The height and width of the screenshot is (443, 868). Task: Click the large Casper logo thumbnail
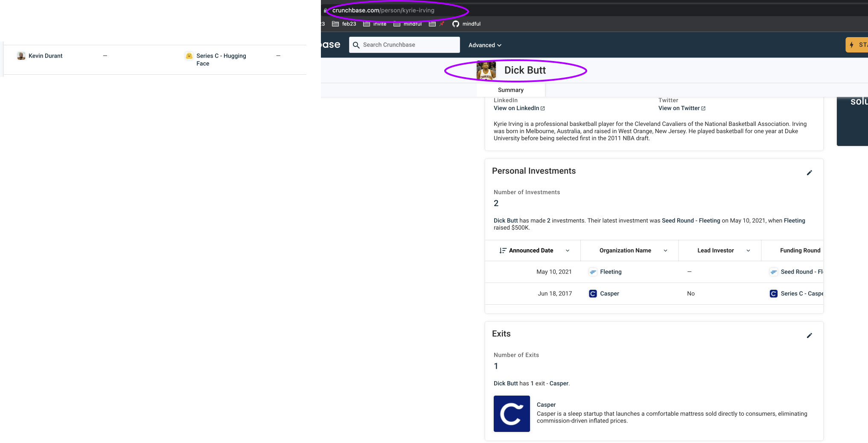(512, 414)
